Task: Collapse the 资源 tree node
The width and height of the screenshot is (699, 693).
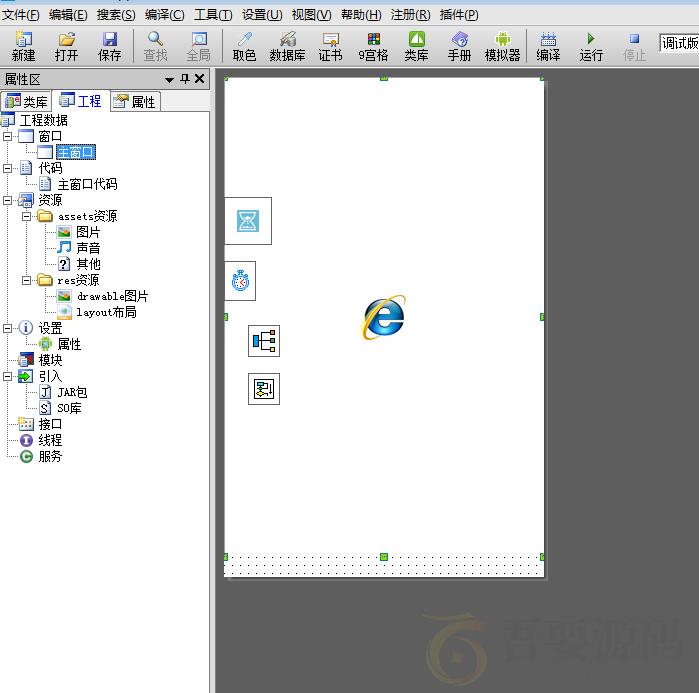Action: click(7, 201)
